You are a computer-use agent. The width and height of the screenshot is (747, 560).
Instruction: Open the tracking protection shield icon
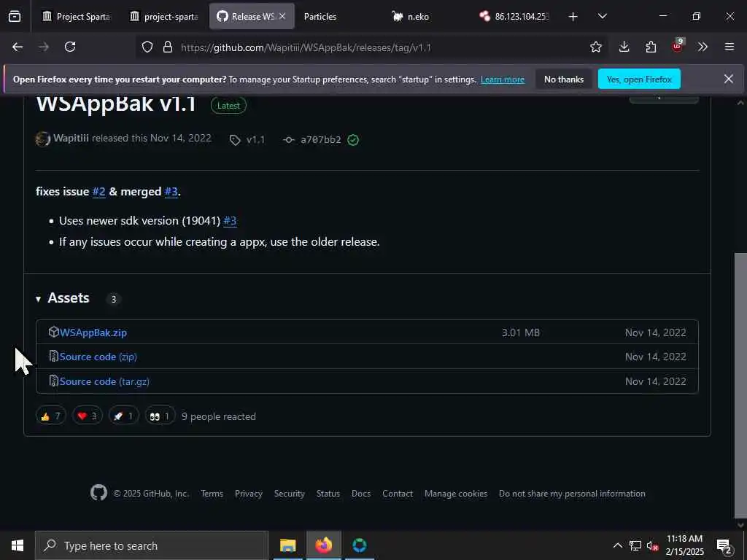coord(147,47)
